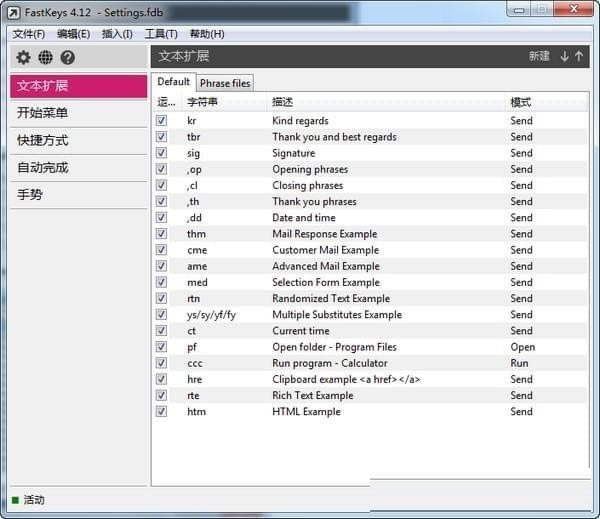Open help via question mark icon

click(68, 57)
